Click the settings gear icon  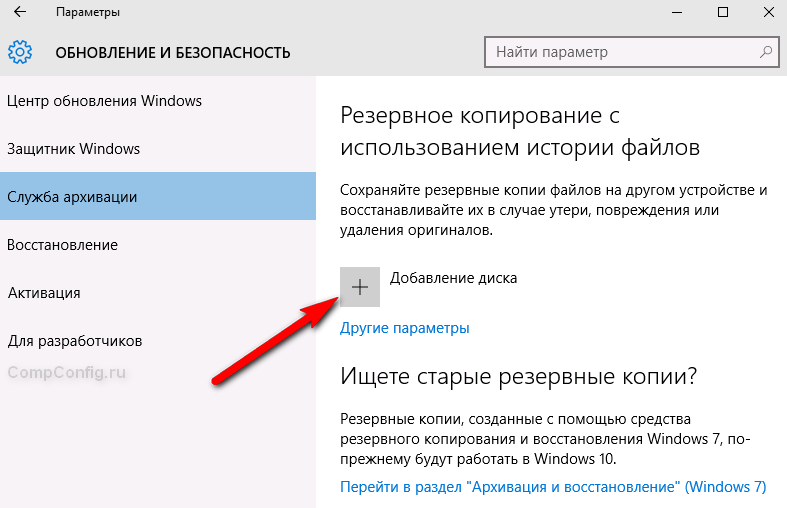(20, 52)
